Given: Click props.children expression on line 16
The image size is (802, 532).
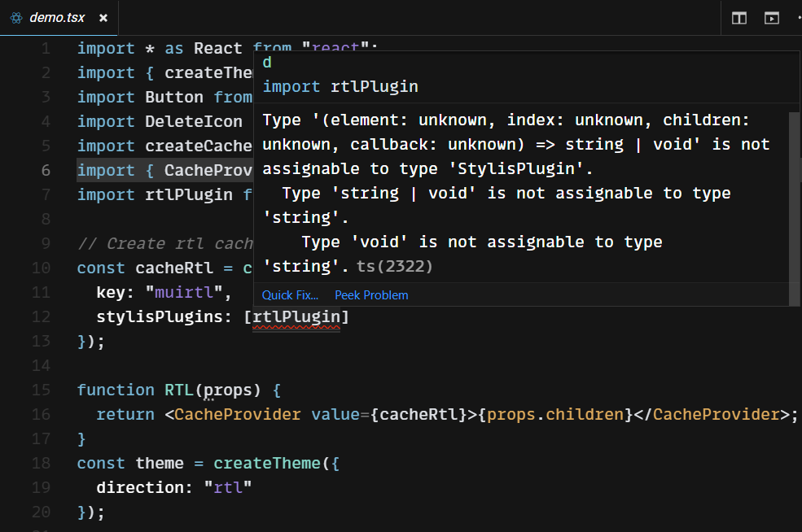Looking at the screenshot, I should coord(555,415).
